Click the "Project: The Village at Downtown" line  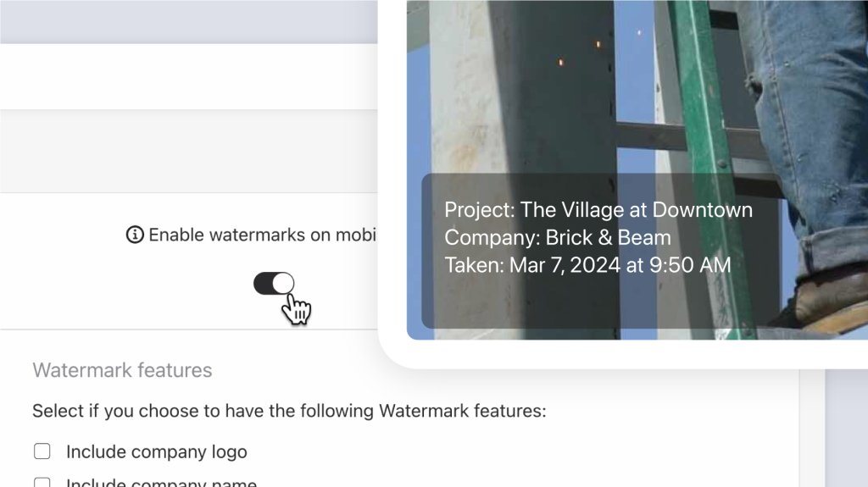598,210
